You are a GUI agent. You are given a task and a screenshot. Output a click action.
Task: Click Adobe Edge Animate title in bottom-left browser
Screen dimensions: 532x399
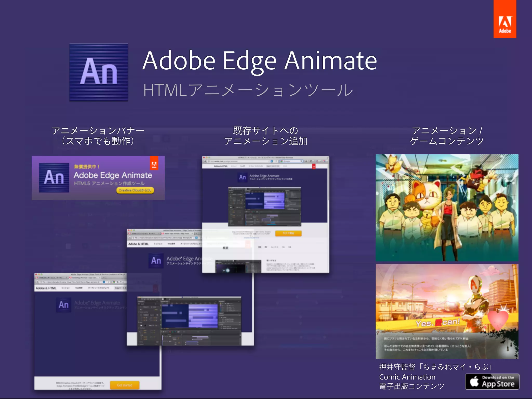pos(97,303)
